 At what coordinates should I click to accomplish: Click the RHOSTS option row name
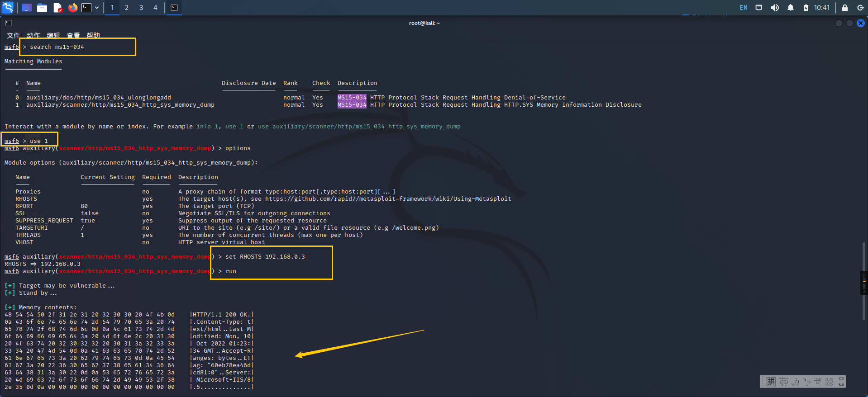pyautogui.click(x=26, y=199)
